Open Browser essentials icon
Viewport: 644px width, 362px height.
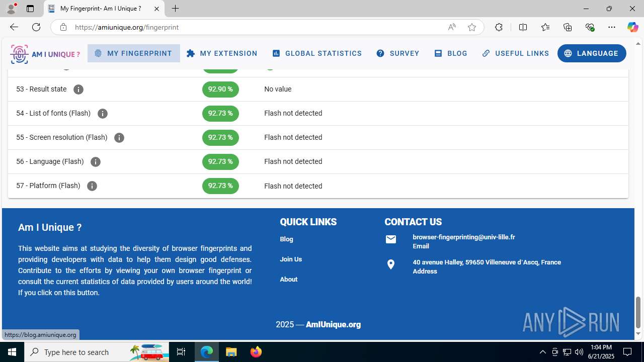590,27
